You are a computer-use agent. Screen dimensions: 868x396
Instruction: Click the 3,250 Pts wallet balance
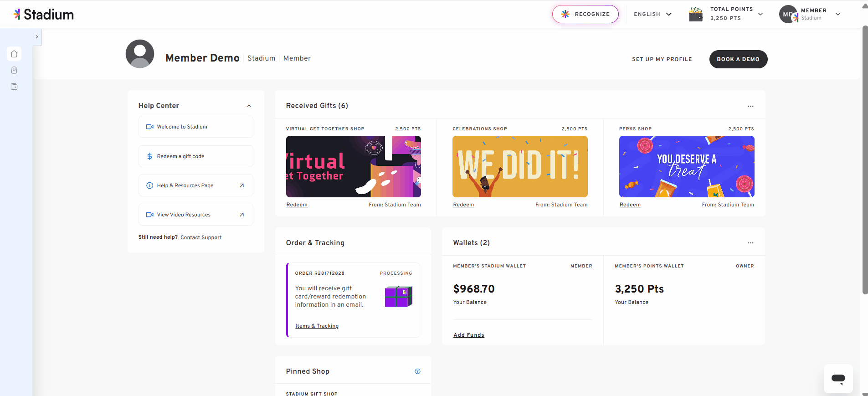[639, 289]
